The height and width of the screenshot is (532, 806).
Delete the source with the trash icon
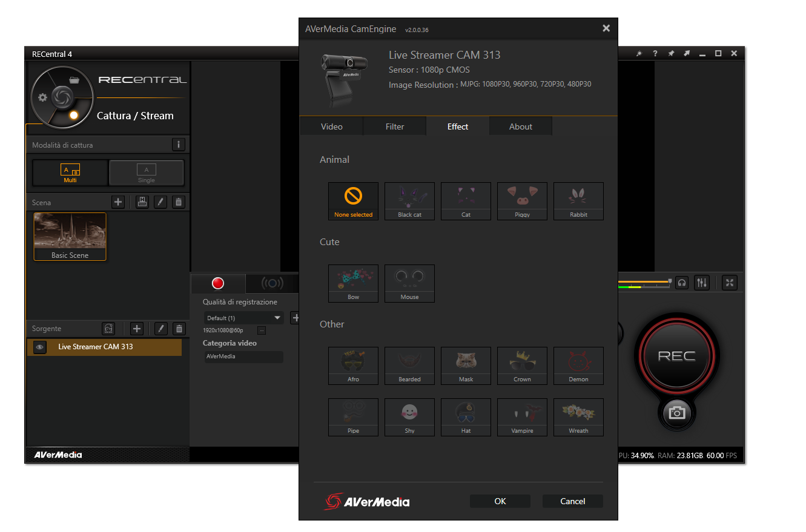(179, 329)
